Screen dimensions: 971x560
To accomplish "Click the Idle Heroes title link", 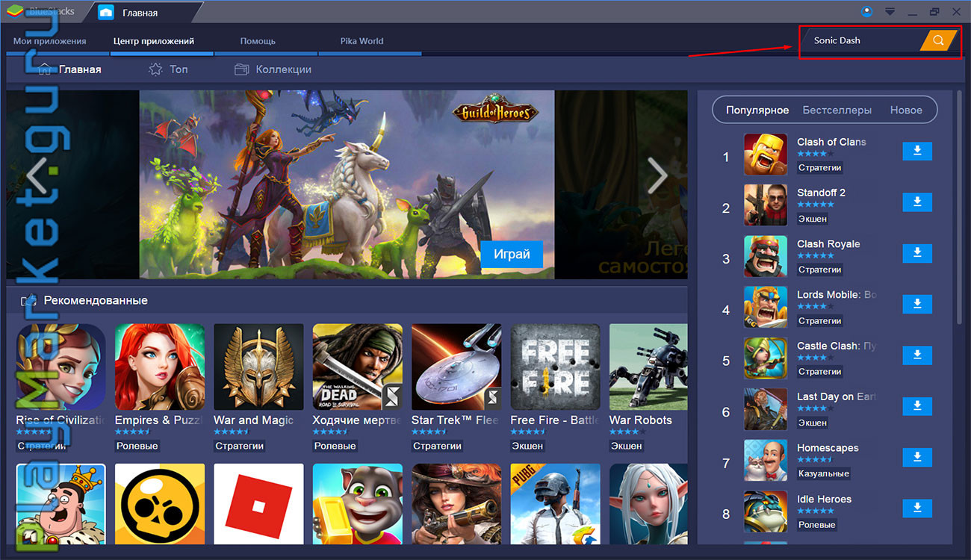I will click(824, 499).
